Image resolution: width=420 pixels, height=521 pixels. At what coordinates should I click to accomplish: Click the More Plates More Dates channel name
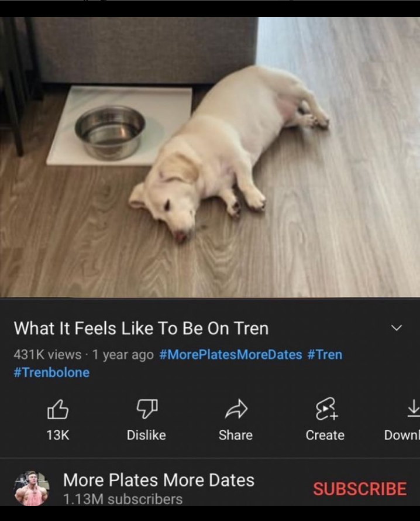[x=159, y=481]
